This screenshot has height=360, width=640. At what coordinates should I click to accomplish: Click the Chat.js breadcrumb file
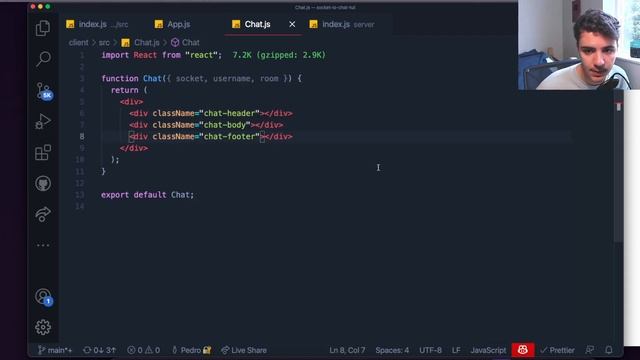[141, 42]
